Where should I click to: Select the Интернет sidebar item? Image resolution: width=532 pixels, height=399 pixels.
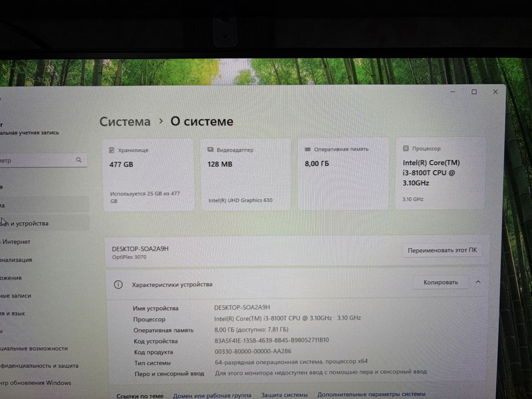[x=44, y=242]
